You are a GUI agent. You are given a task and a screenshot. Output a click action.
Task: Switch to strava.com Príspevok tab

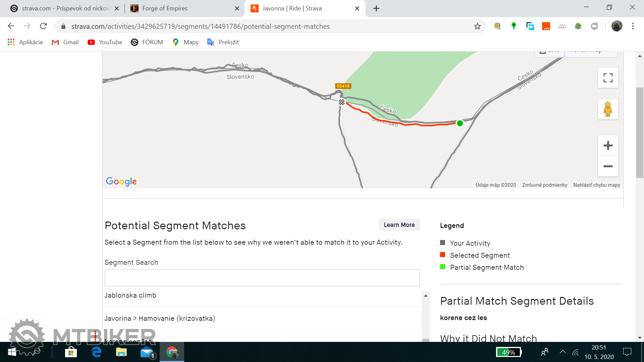(65, 8)
